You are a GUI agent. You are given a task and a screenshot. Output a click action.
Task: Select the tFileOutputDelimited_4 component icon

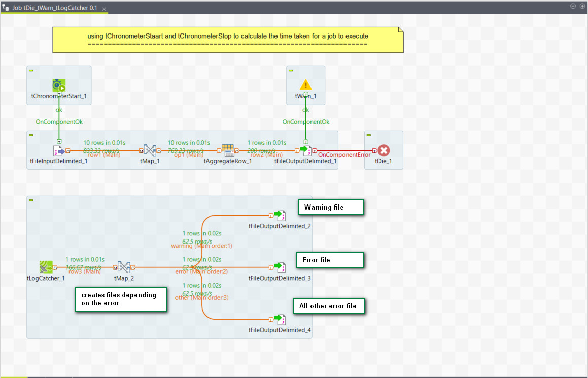click(x=280, y=319)
